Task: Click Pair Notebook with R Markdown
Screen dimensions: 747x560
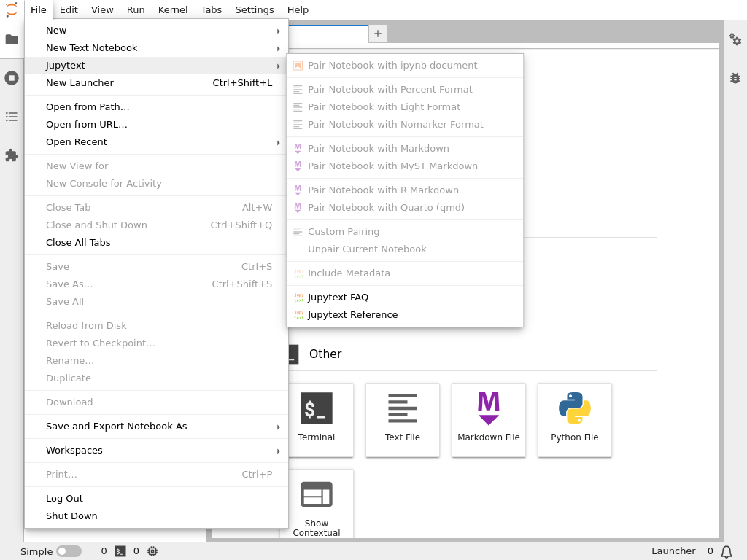Action: (405, 190)
